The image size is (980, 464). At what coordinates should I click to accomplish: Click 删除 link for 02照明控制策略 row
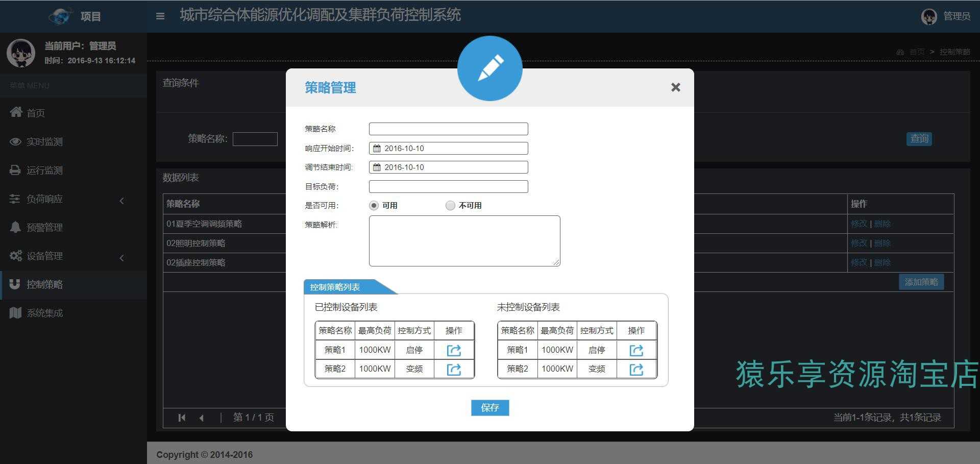point(883,243)
